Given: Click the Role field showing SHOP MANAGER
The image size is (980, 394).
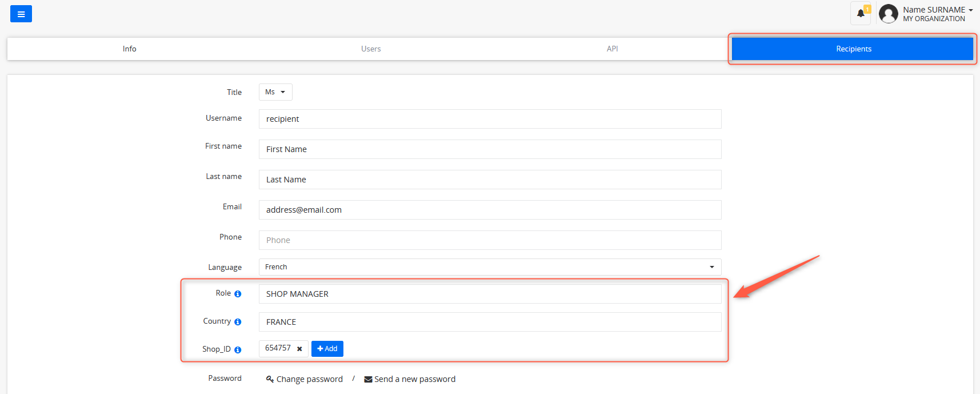Looking at the screenshot, I should [490, 294].
